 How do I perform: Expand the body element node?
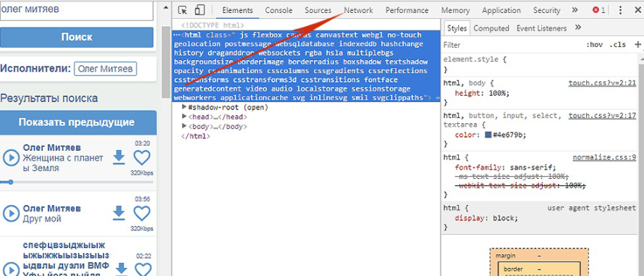pyautogui.click(x=185, y=127)
